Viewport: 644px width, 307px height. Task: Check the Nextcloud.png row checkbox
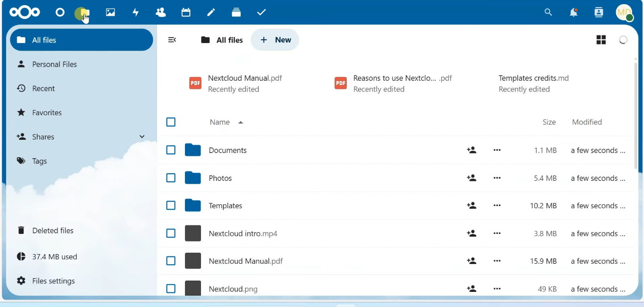point(171,289)
